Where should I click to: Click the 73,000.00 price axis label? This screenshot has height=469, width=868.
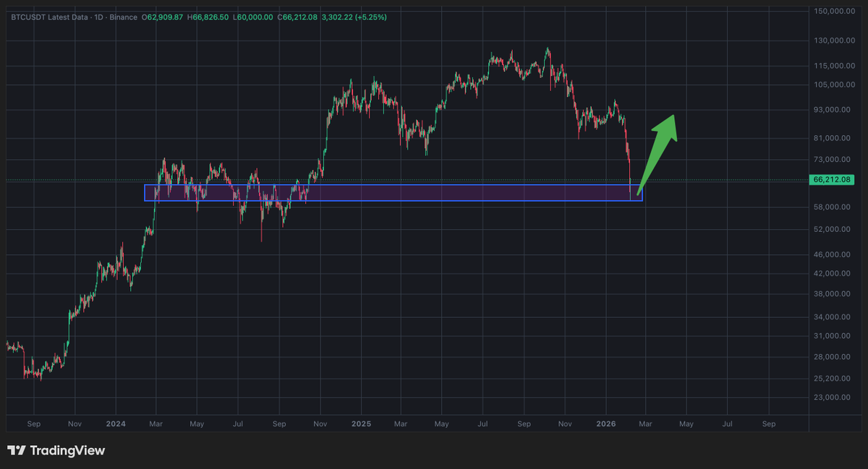pyautogui.click(x=832, y=160)
